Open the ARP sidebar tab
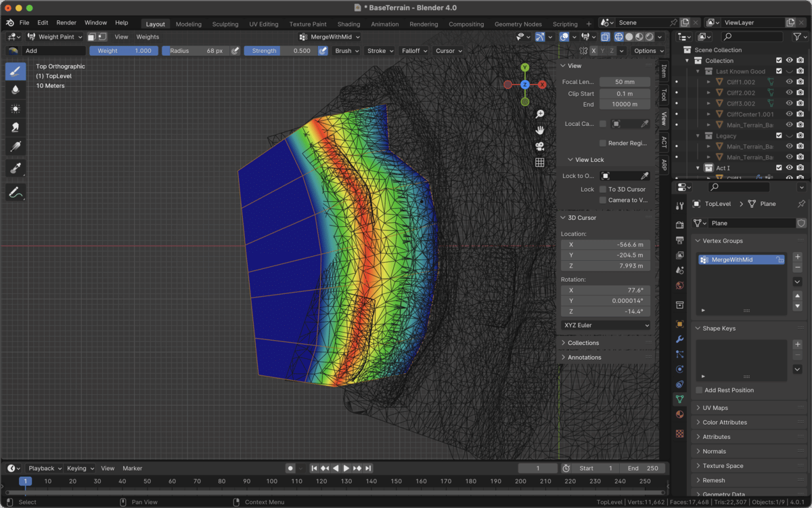The height and width of the screenshot is (508, 812). coord(664,165)
